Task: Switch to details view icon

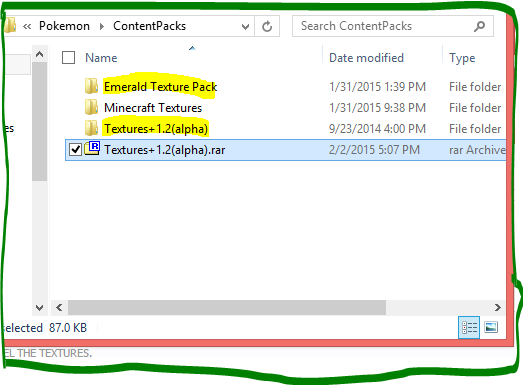Action: coord(469,327)
